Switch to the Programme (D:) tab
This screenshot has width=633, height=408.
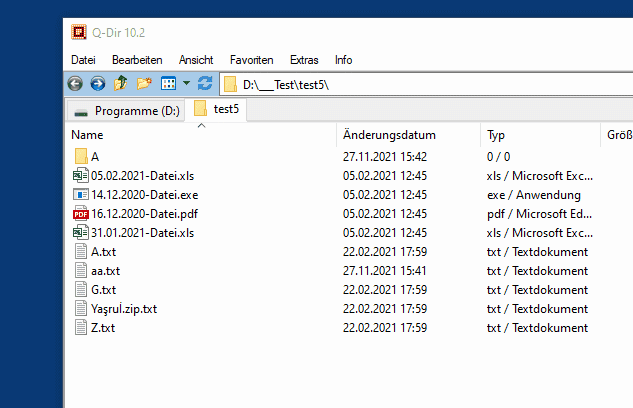[126, 111]
